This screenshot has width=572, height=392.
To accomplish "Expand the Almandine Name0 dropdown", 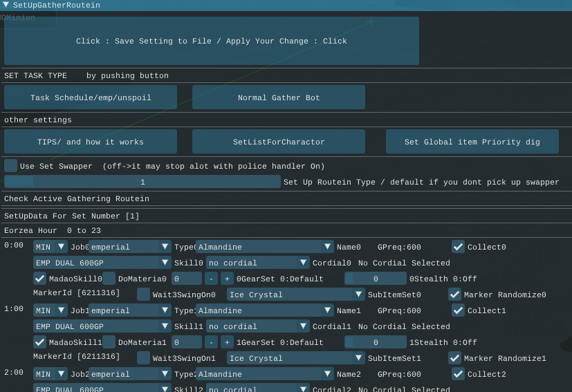I will [x=265, y=247].
